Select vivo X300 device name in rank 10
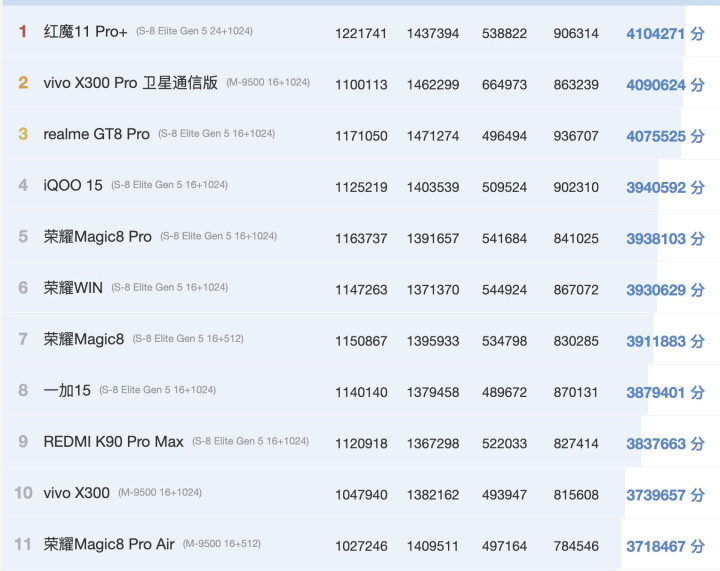This screenshot has height=571, width=720. (77, 493)
